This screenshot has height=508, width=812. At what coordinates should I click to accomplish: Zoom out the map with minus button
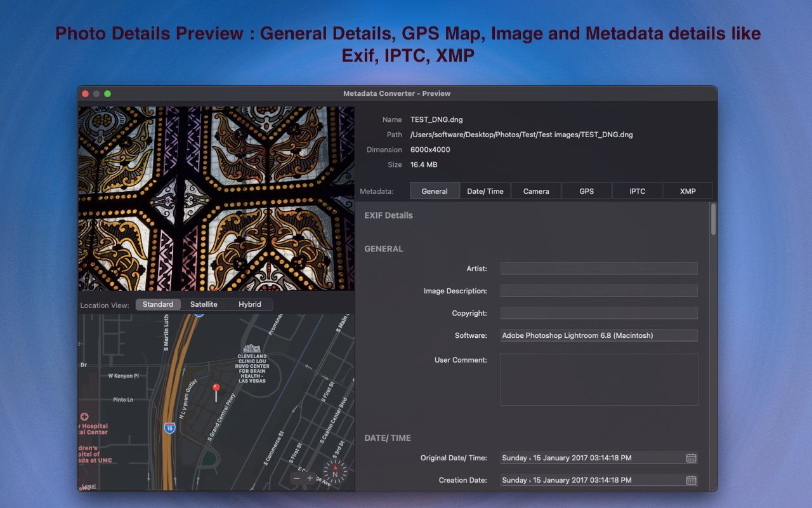point(296,478)
